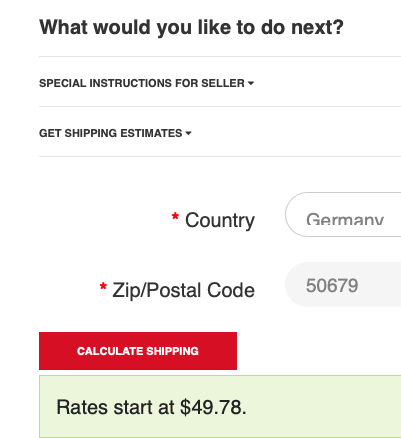Click the Calculate Shipping button label text

point(138,351)
